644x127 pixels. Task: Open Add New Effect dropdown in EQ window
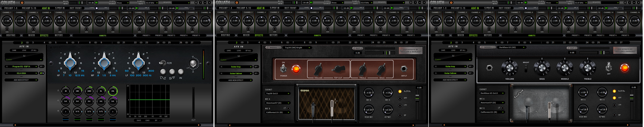(x=21, y=80)
